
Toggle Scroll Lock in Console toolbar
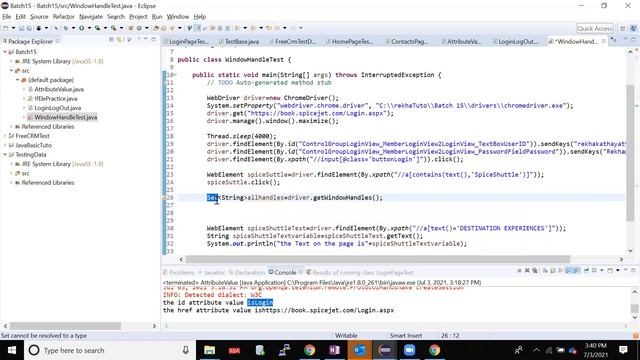click(x=553, y=270)
